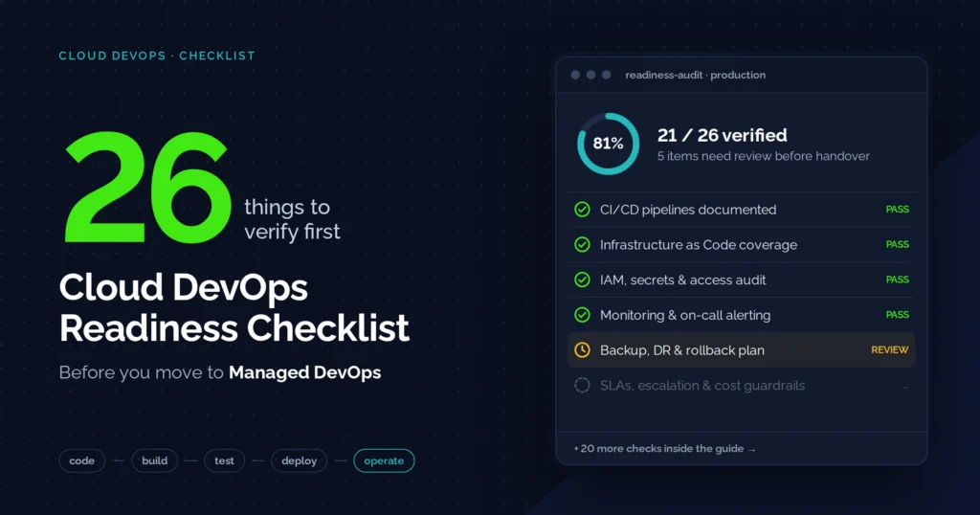This screenshot has height=515, width=980.
Task: Select the build pipeline stage pill
Action: [154, 460]
